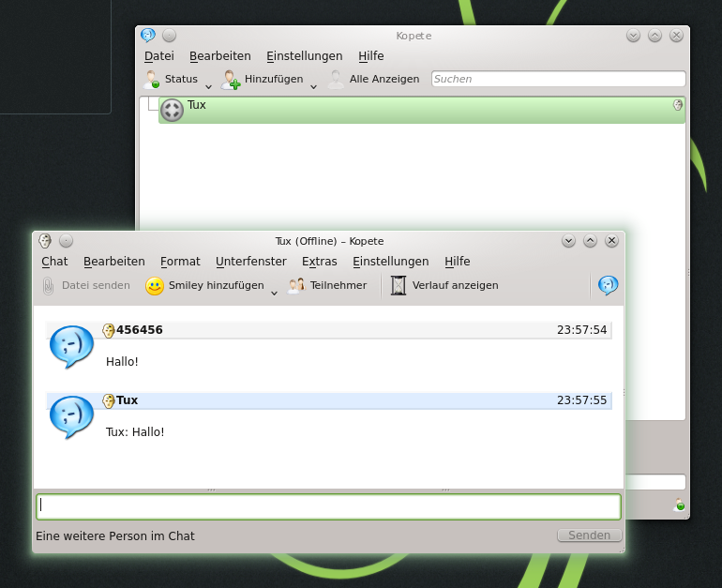722x588 pixels.
Task: Show chat history via Verlauf anzeigen
Action: tap(400, 286)
